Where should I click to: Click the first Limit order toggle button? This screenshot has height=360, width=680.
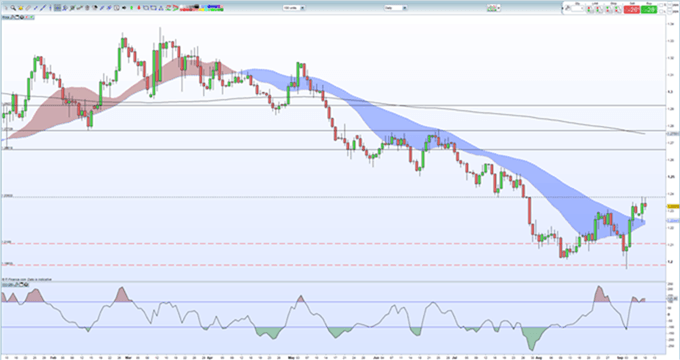coord(590,10)
